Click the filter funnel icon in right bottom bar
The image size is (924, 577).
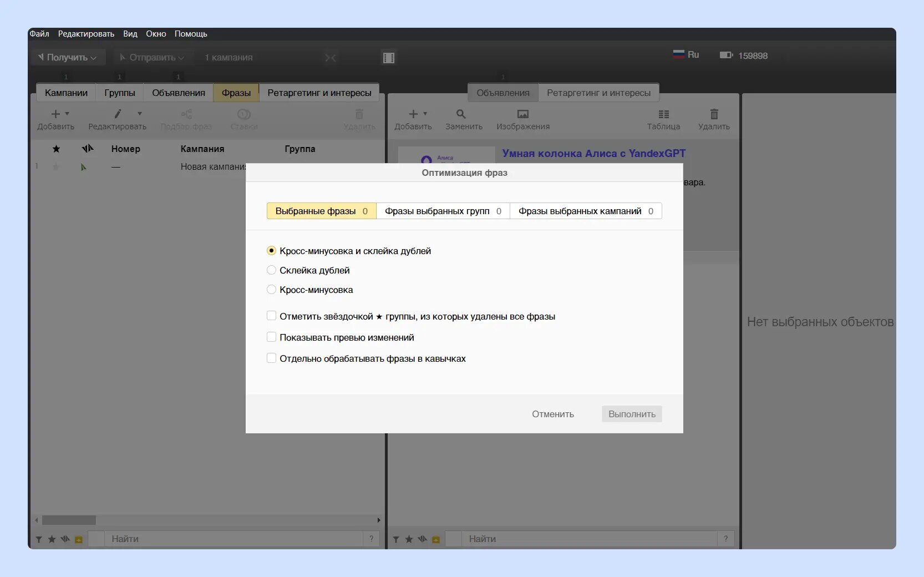[396, 539]
